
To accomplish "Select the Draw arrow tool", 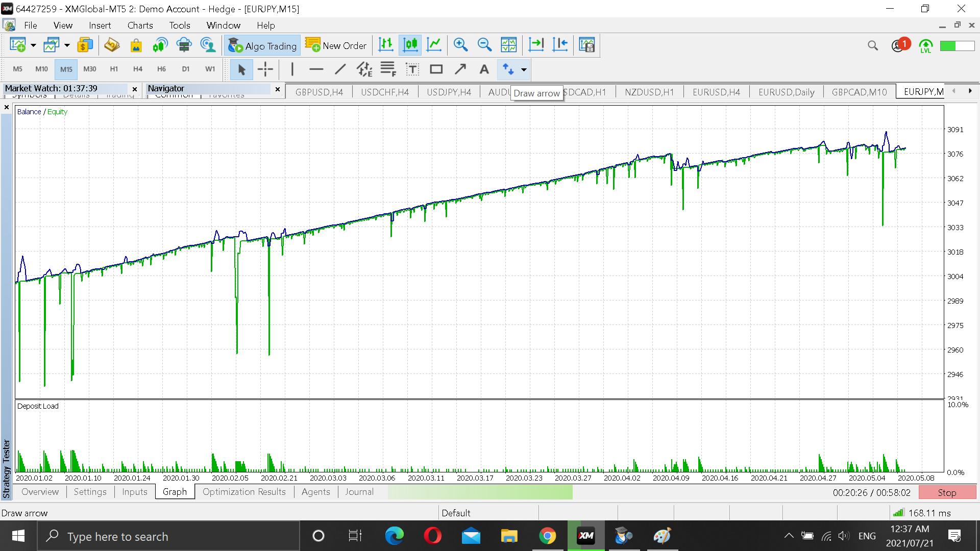I will pos(508,69).
